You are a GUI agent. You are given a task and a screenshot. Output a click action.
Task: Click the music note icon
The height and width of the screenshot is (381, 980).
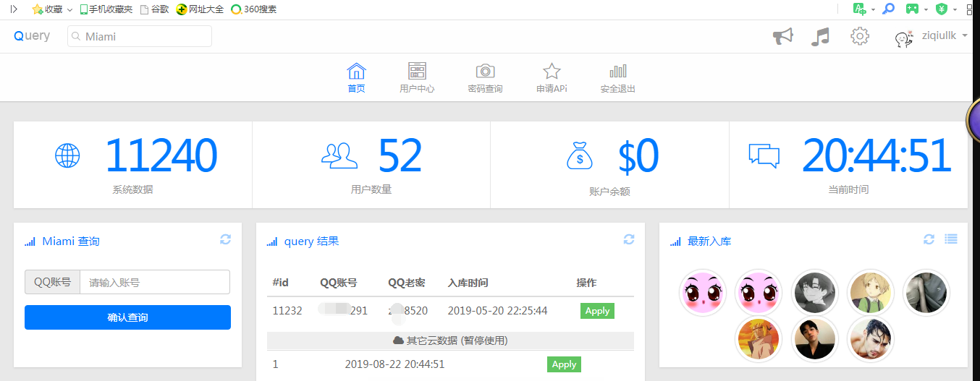pyautogui.click(x=820, y=36)
